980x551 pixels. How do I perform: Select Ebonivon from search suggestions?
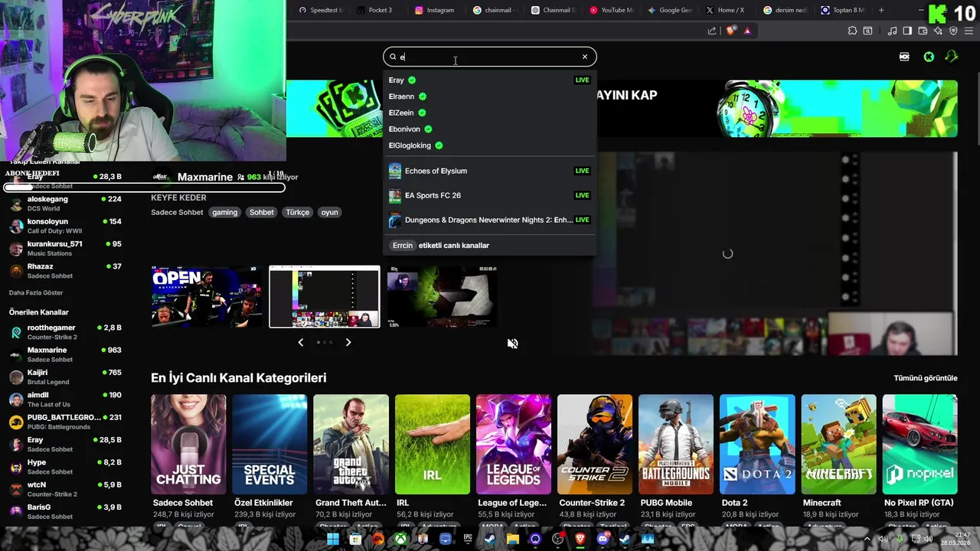[x=489, y=129]
